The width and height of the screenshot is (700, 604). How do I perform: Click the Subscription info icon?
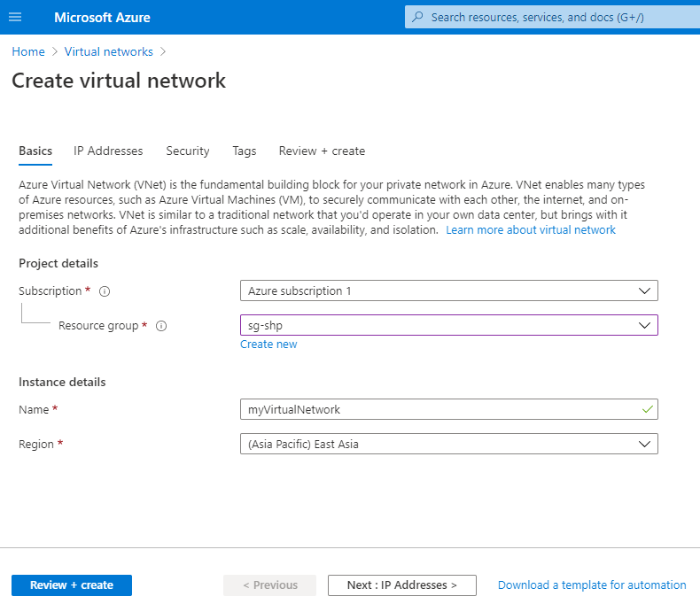105,291
